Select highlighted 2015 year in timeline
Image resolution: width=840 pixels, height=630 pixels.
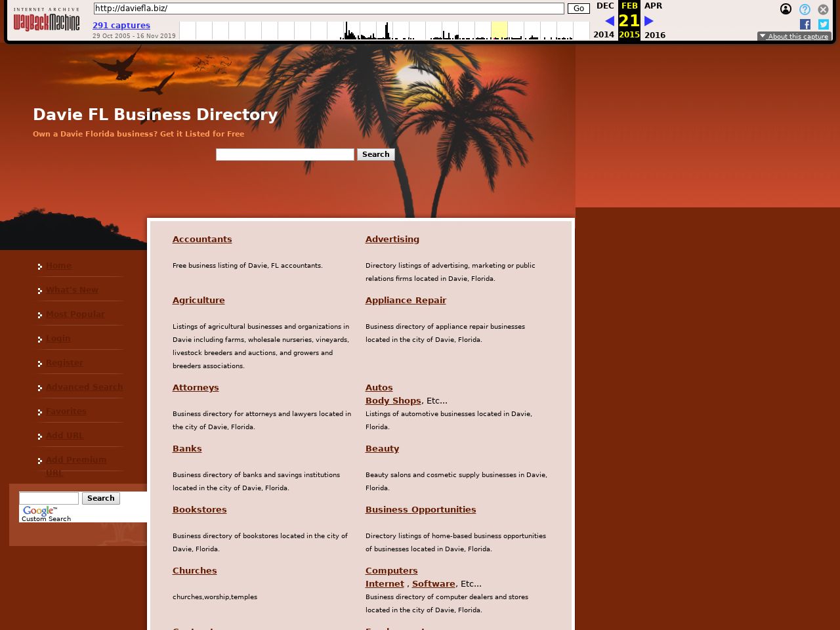pyautogui.click(x=499, y=30)
